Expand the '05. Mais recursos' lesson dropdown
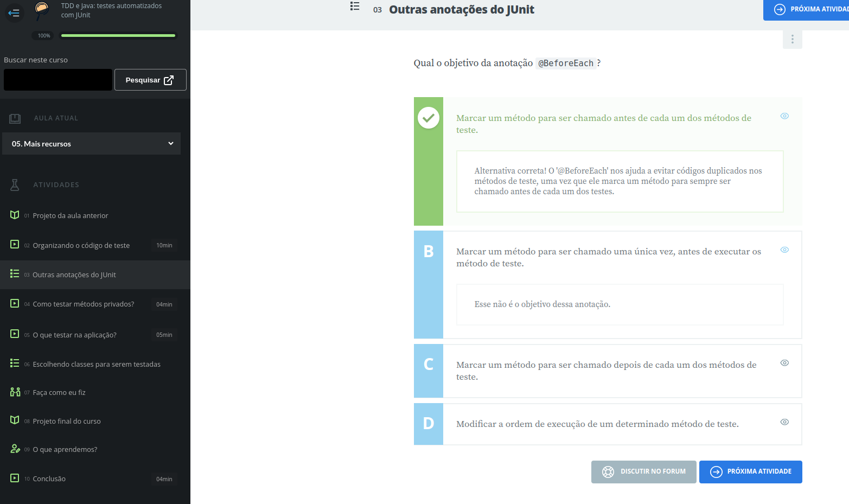This screenshot has width=849, height=504. point(91,144)
